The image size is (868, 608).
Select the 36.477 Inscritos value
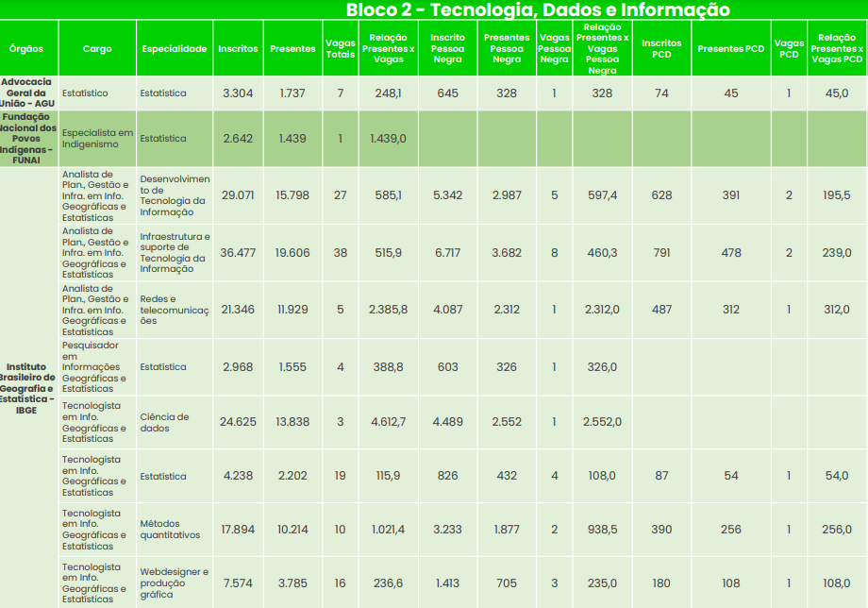click(238, 253)
